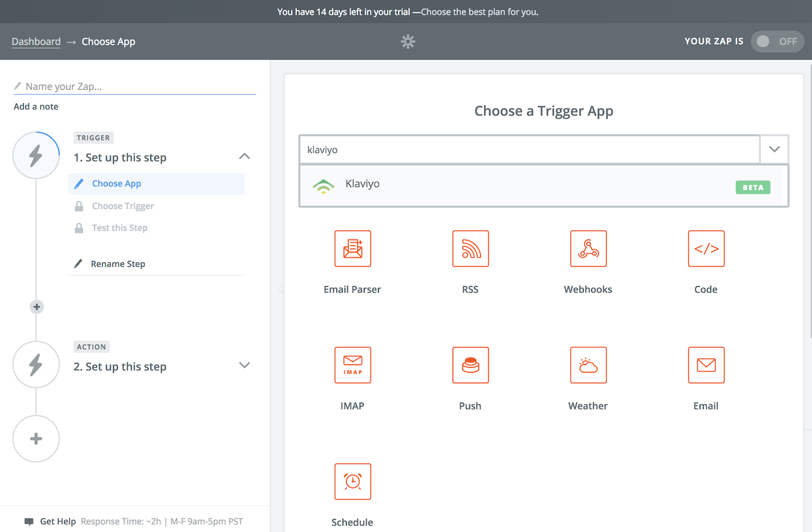Click the trigger lightning bolt icon
This screenshot has height=532, width=812.
click(x=35, y=155)
